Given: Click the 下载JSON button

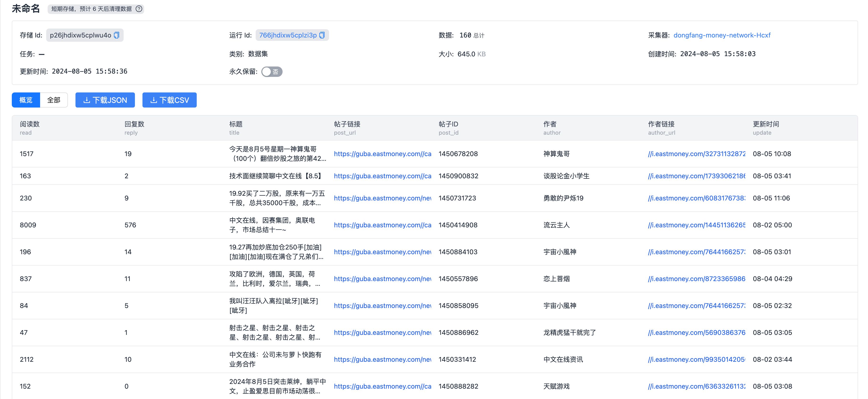Looking at the screenshot, I should (x=105, y=100).
